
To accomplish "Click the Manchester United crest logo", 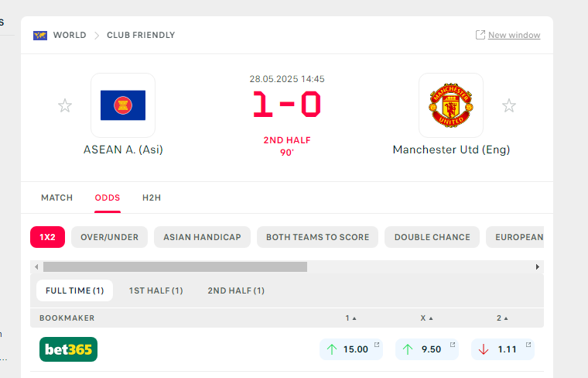I will pos(451,105).
